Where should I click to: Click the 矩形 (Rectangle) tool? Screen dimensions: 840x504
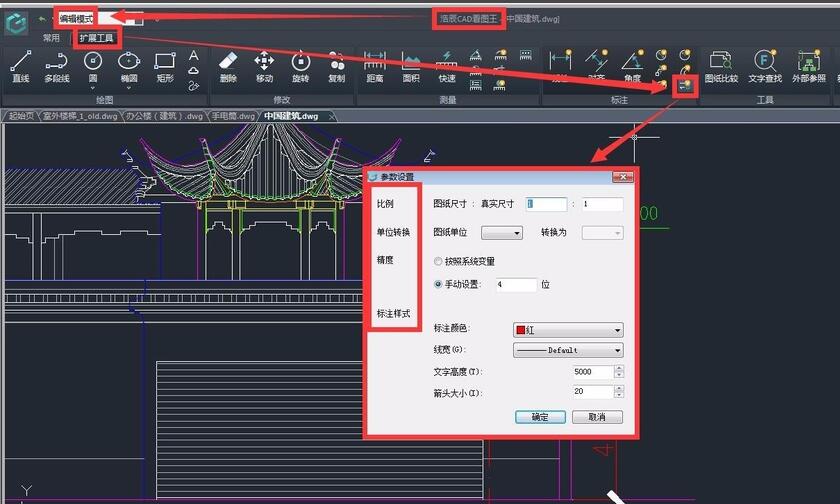click(x=165, y=66)
